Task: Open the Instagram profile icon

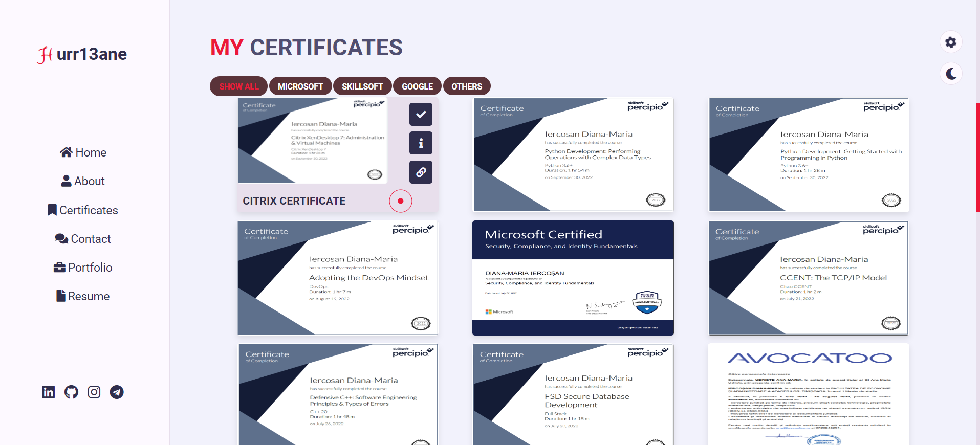Action: [94, 392]
